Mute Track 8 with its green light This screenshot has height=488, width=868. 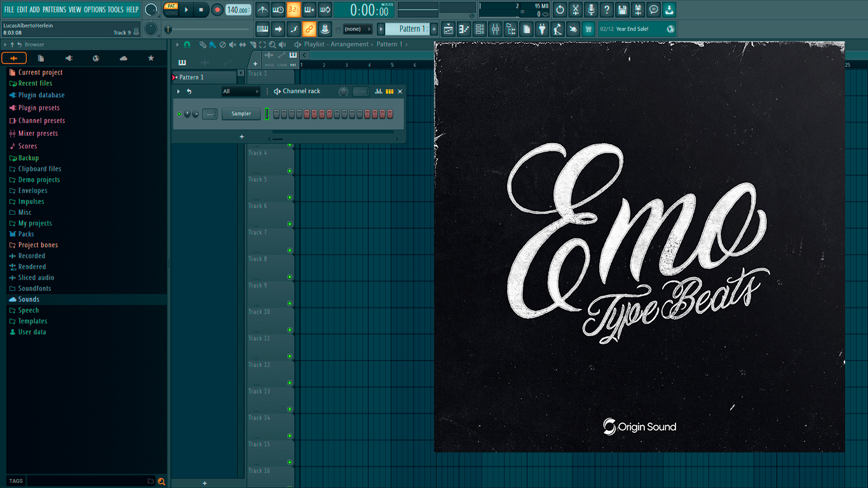[290, 277]
